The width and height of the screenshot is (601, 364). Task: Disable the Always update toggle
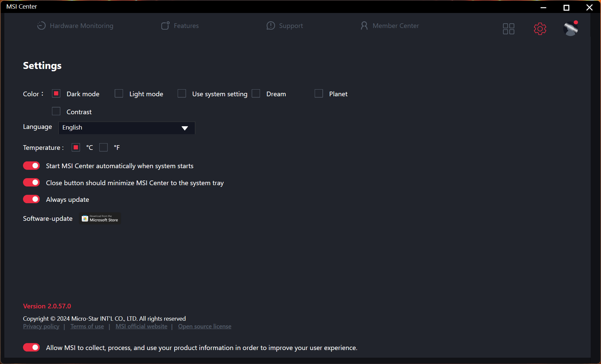click(31, 199)
